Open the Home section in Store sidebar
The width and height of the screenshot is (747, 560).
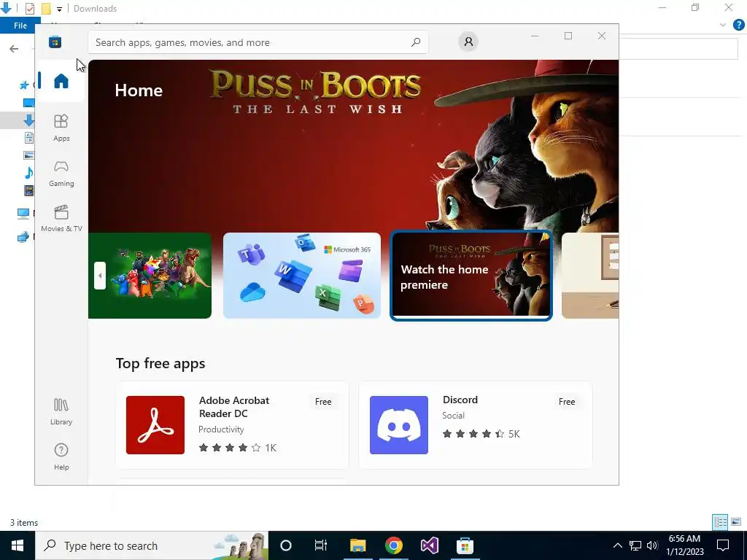(61, 80)
